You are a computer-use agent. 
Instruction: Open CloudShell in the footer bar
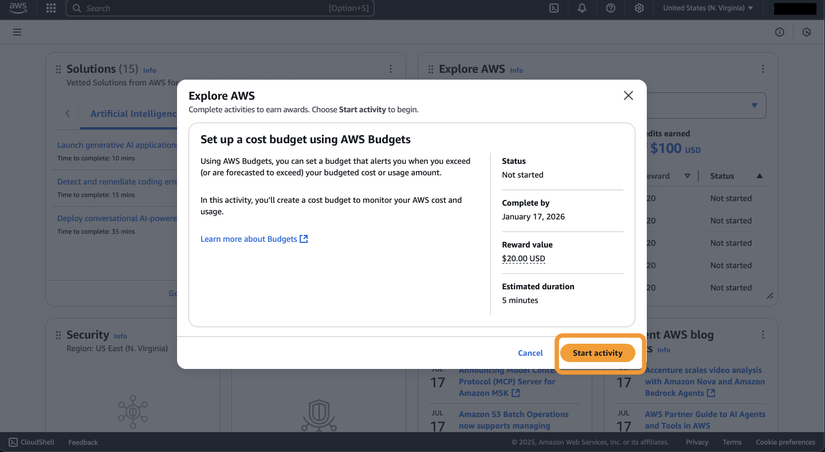pyautogui.click(x=31, y=442)
